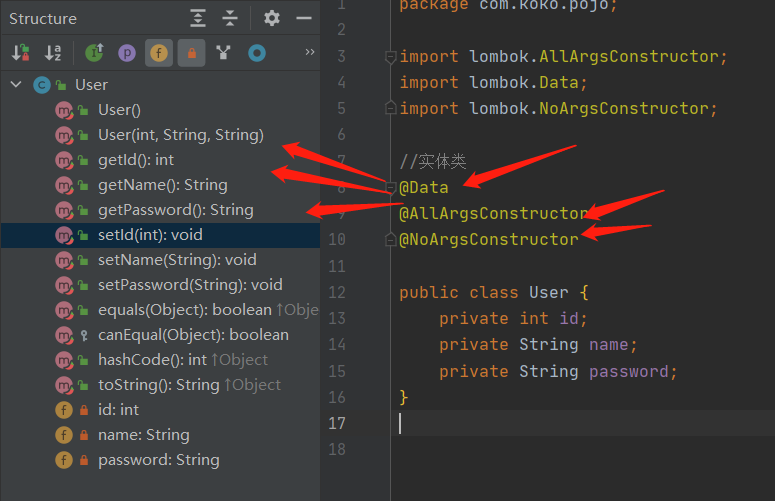This screenshot has width=775, height=501.
Task: Fold the import block at line 3
Action: 390,57
